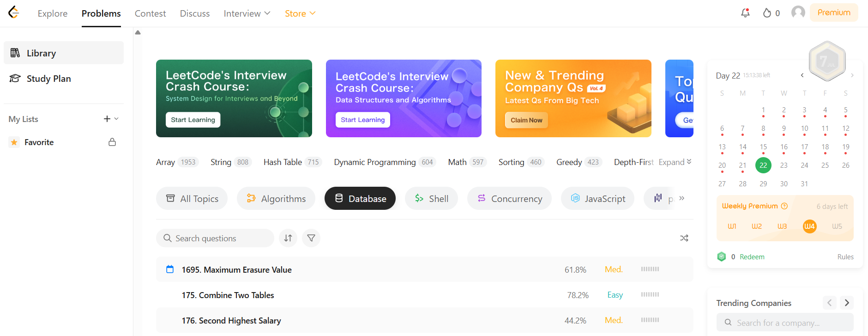Click the Weekly Premium help icon
Screen dimensions: 868x336
[784, 206]
